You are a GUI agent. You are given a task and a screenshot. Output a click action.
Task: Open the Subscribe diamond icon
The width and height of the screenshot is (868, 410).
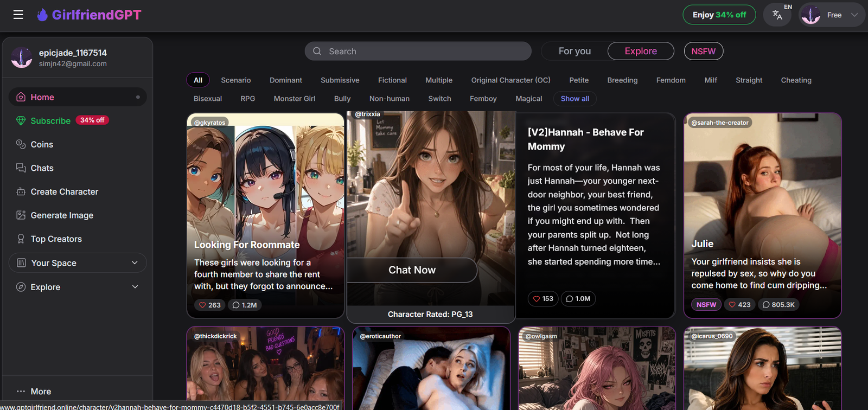click(x=21, y=120)
